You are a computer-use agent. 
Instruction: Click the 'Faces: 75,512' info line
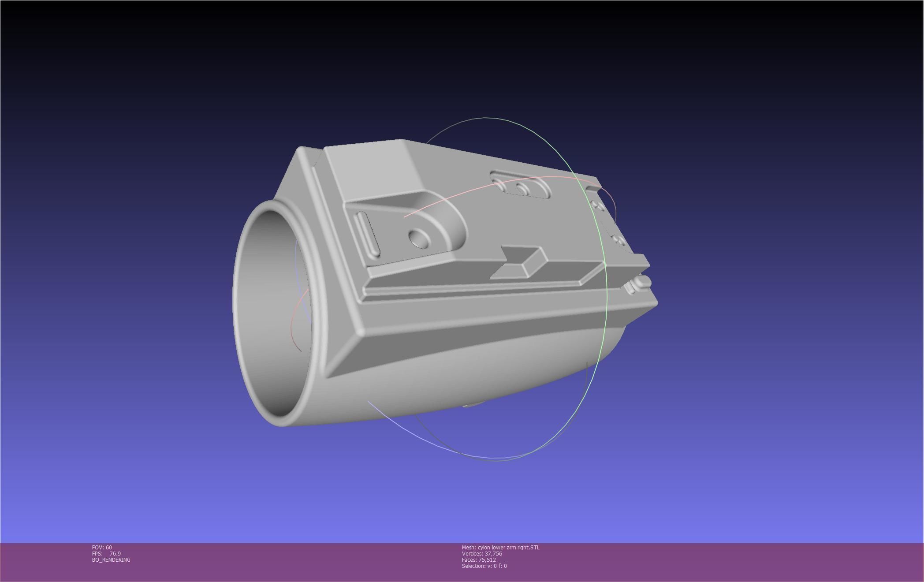(479, 560)
